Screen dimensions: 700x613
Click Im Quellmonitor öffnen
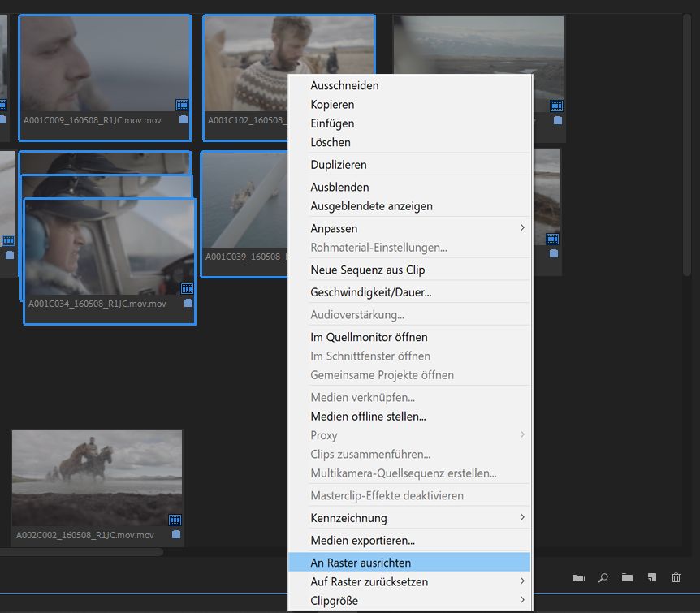[369, 337]
